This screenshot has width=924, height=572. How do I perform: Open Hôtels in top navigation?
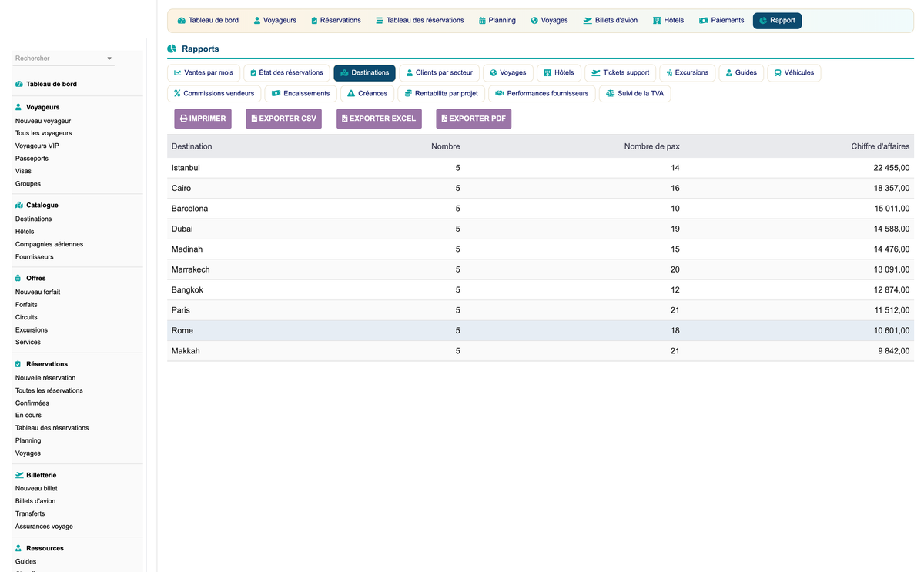point(668,21)
